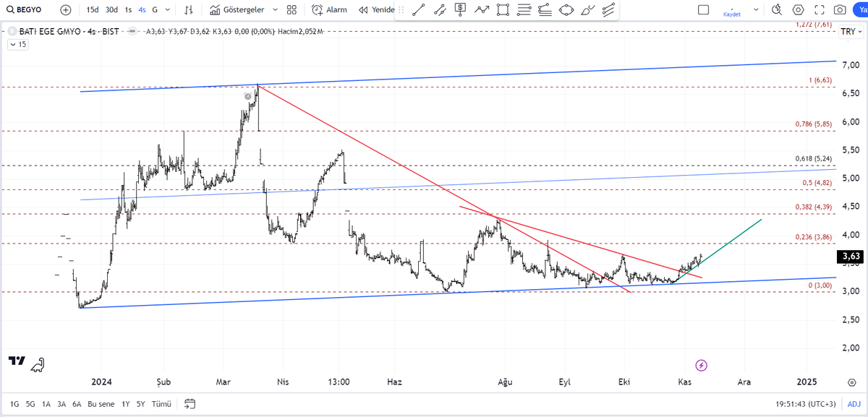Add symbol to compare with plus icon
The height and width of the screenshot is (417, 868).
coord(66,10)
